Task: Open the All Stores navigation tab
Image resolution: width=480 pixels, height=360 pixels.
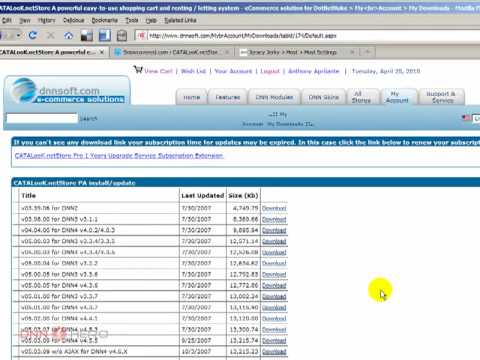Action: pos(362,97)
